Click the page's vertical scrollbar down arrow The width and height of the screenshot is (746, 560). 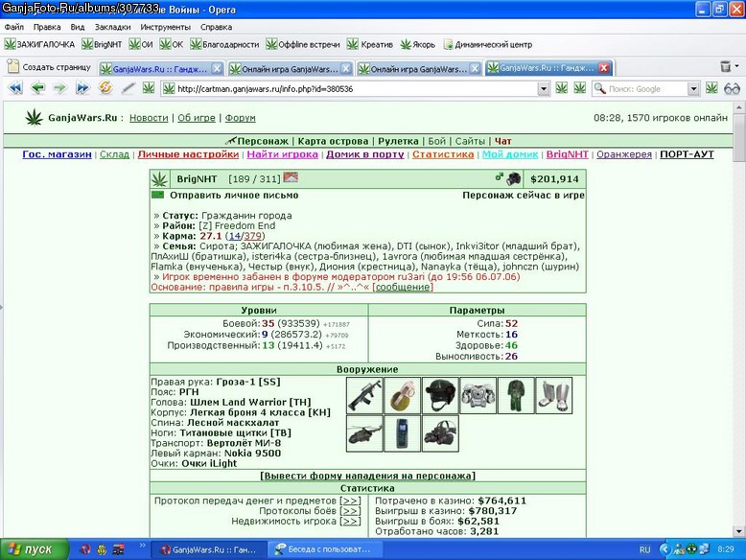pos(738,531)
